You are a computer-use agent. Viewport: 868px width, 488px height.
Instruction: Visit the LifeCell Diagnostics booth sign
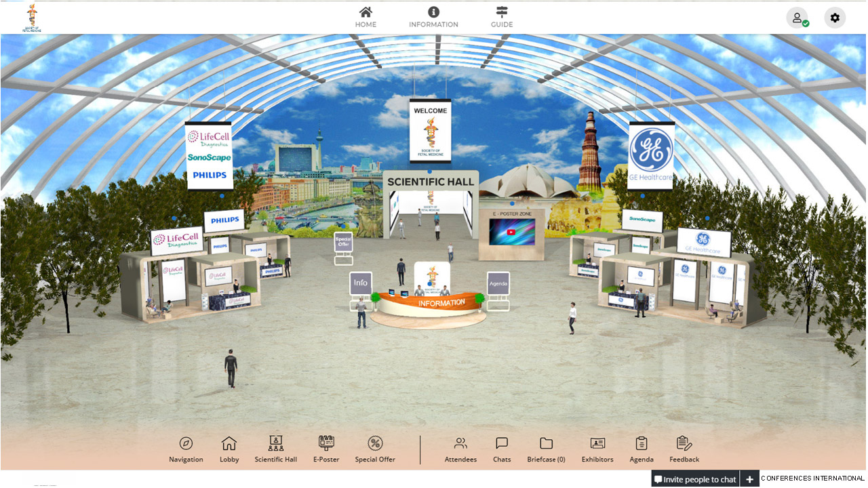(178, 240)
